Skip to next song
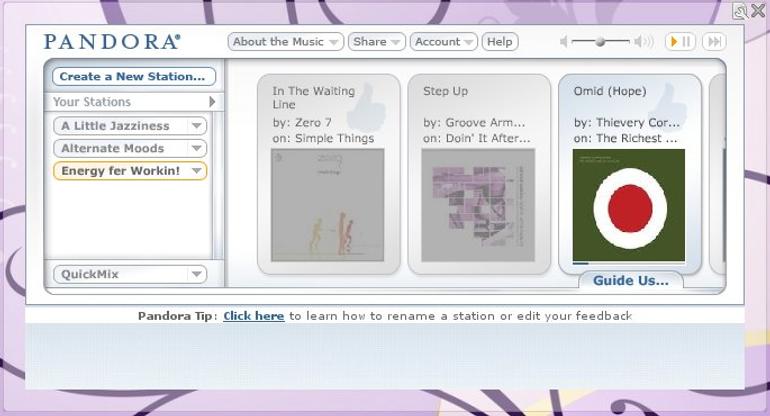Screen dimensions: 770x416 click(714, 42)
